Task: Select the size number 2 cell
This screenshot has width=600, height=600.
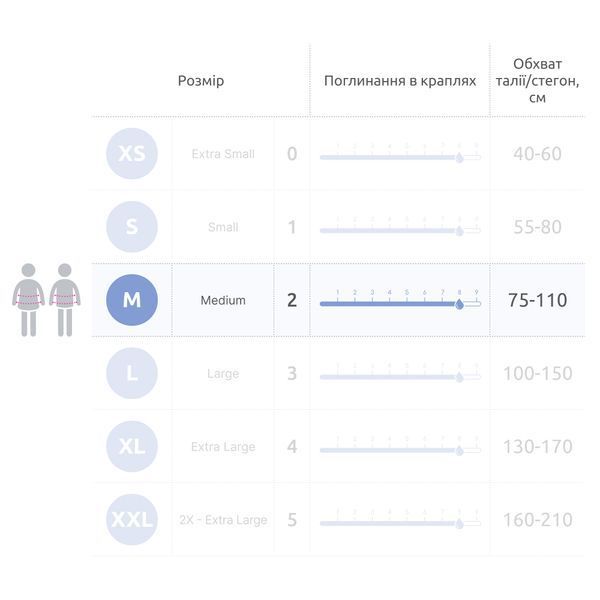Action: pos(292,300)
